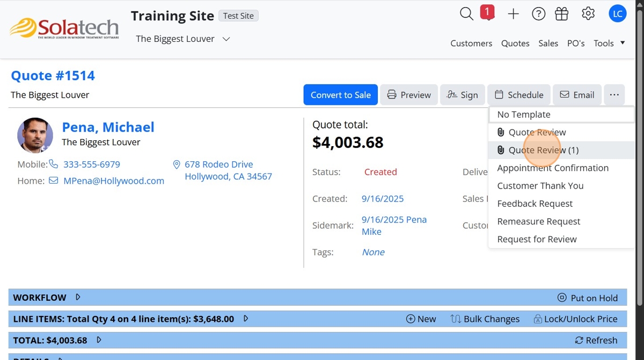The width and height of the screenshot is (644, 360).
Task: Click Quote #1514 heading link
Action: coord(53,76)
